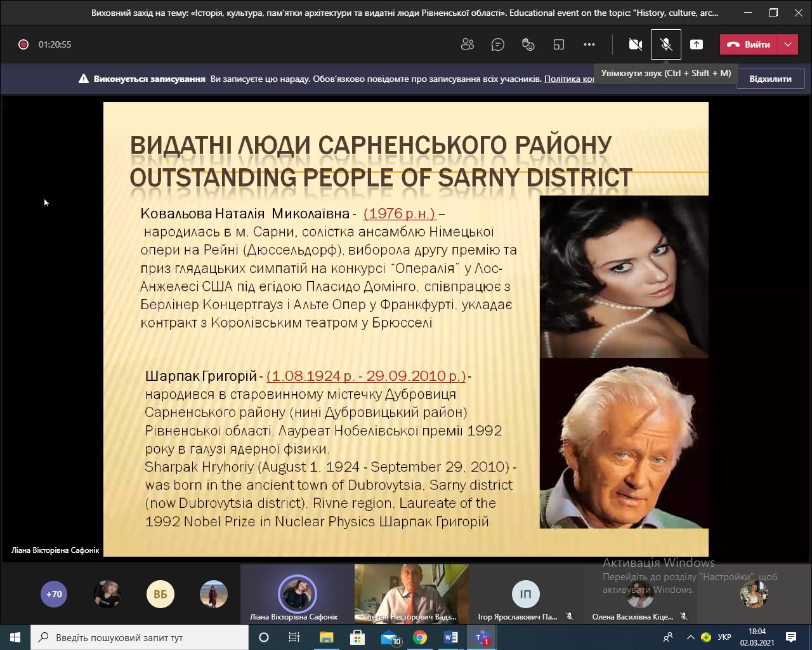812x650 pixels.
Task: Switch the УКР keyboard language indicator
Action: tap(724, 637)
